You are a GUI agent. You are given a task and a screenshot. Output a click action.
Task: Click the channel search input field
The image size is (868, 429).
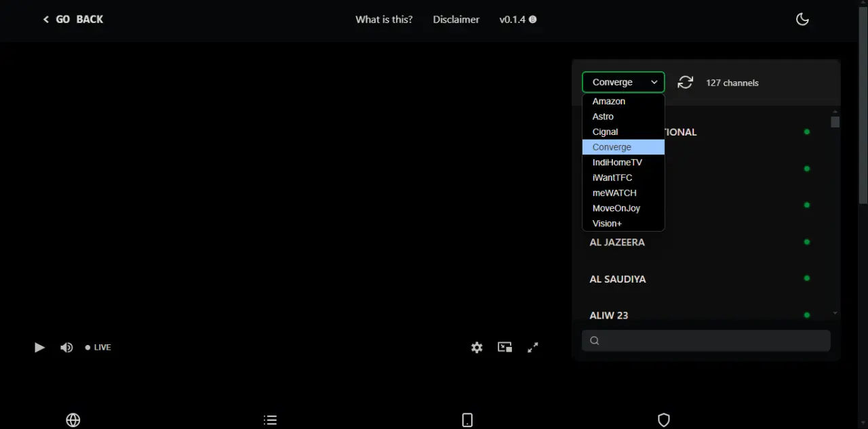click(706, 340)
